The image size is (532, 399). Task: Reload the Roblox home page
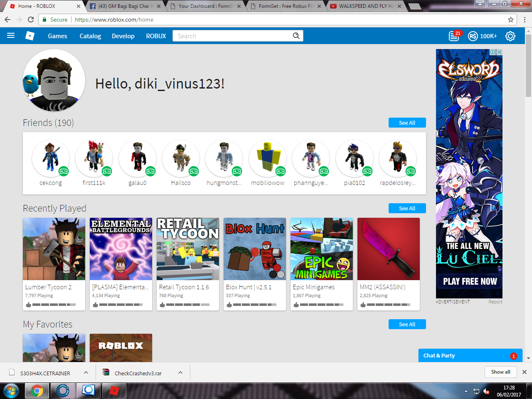point(31,20)
